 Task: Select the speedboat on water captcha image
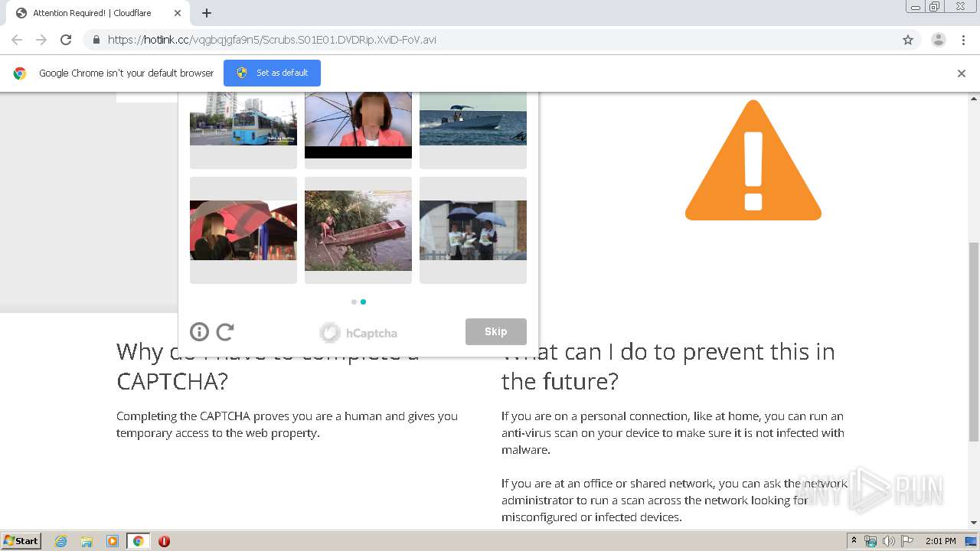point(473,119)
